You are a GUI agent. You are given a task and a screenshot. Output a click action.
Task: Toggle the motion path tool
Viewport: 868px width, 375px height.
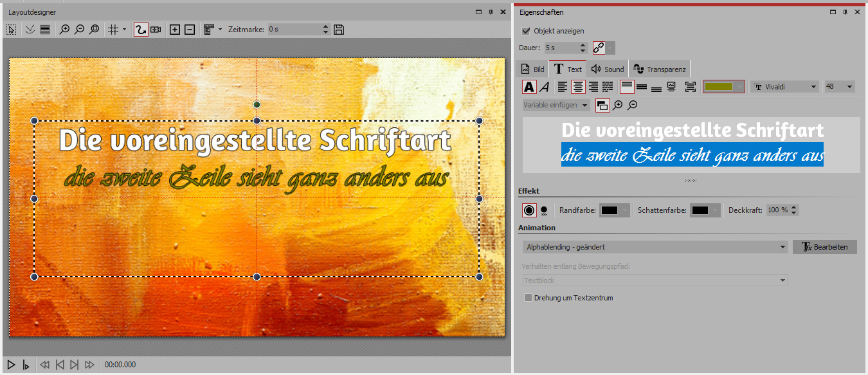point(141,30)
